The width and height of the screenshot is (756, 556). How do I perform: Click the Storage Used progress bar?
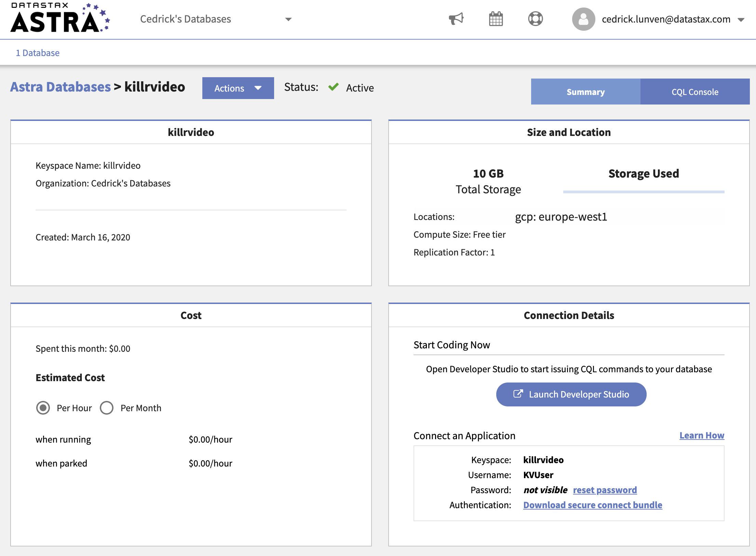coord(644,192)
